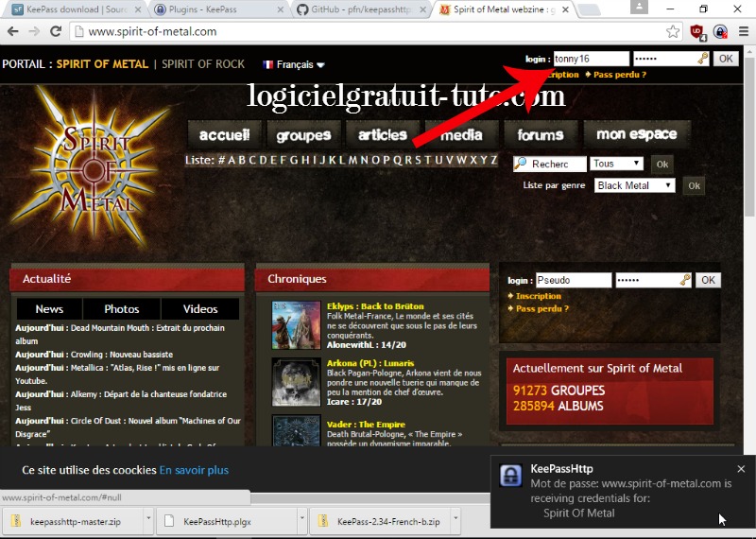
Task: Click En savoir plus cookie link
Action: point(194,470)
